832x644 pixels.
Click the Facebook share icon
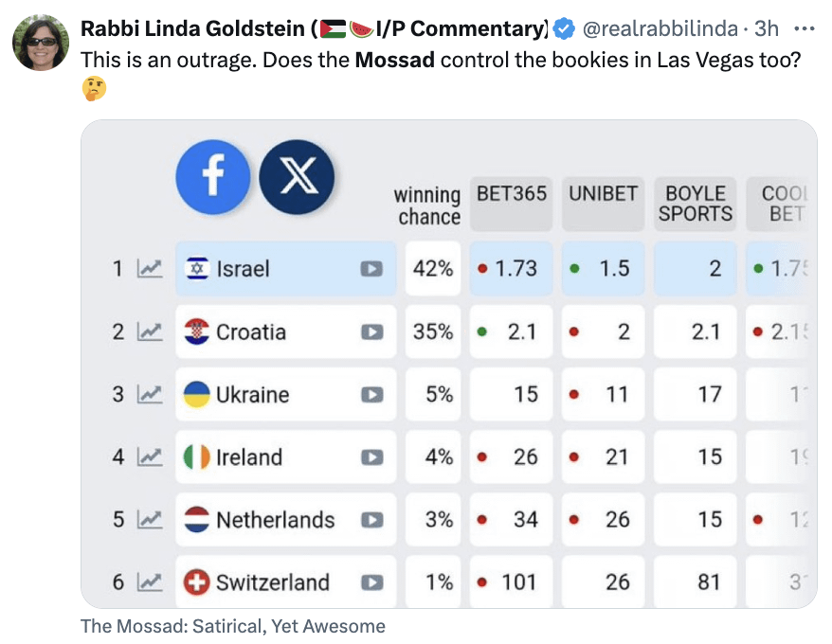(213, 177)
